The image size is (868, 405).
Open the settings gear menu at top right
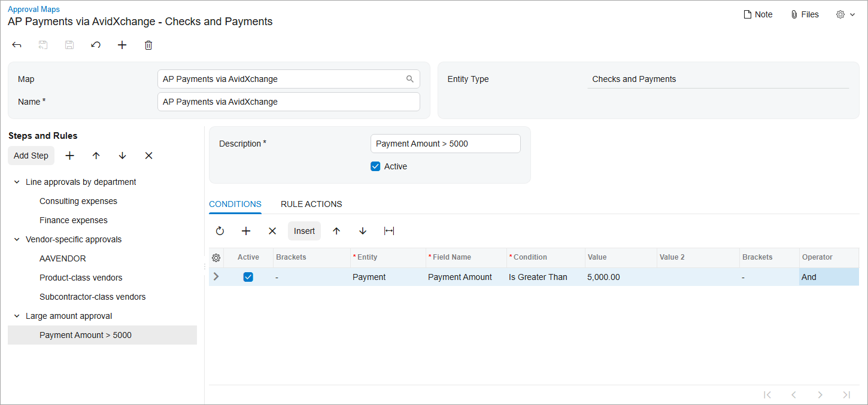pos(845,14)
